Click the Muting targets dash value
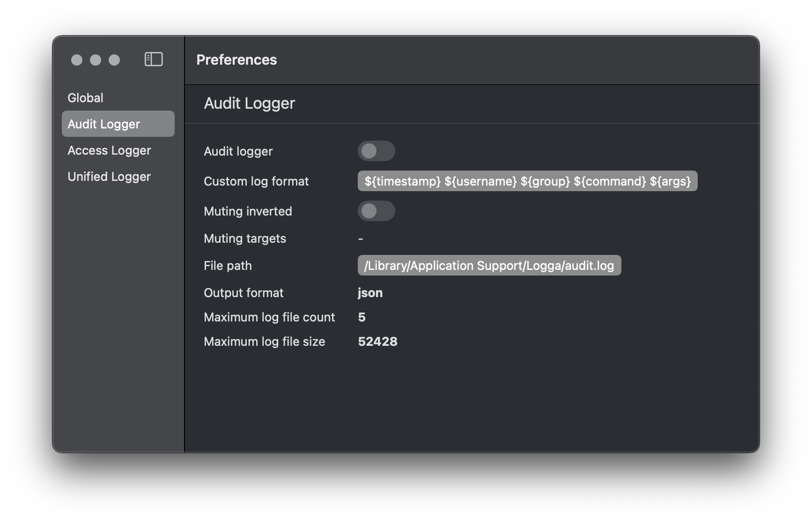Image resolution: width=812 pixels, height=522 pixels. click(361, 239)
